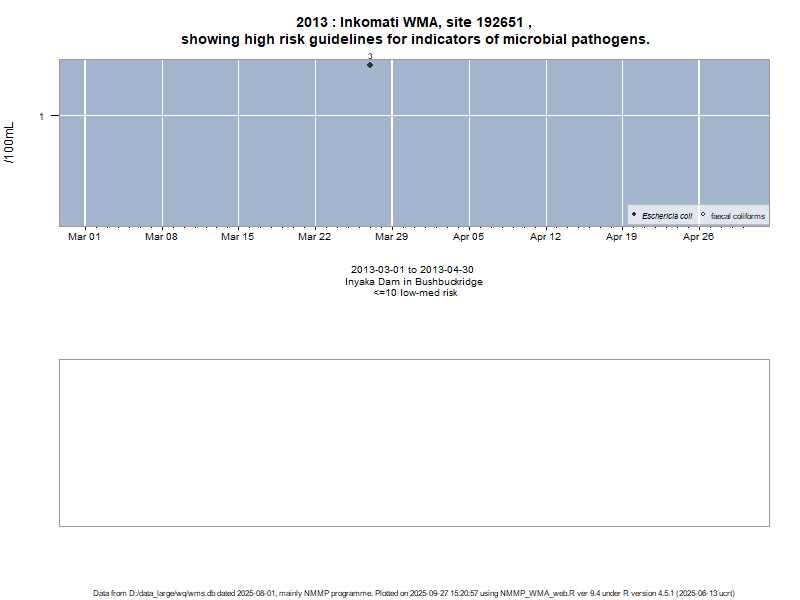
Task: Click the 'Apr 26' x-axis tick label
Action: pos(698,237)
